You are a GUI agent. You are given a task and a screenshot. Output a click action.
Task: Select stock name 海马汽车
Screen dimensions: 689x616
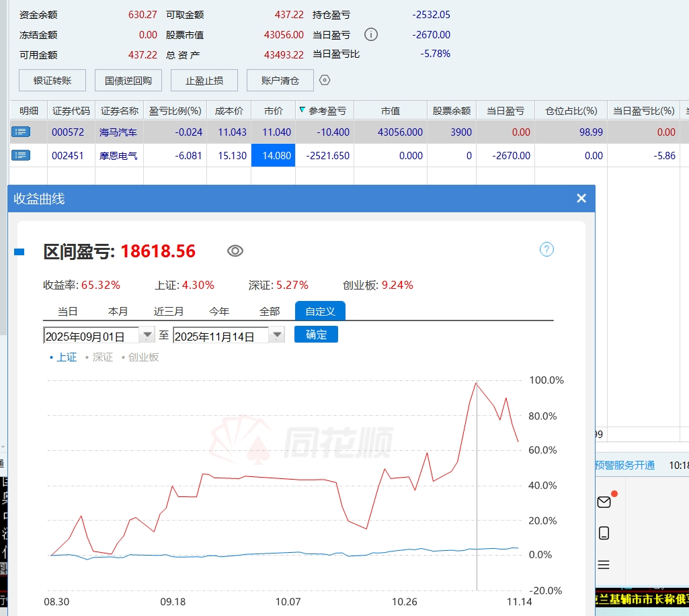118,132
